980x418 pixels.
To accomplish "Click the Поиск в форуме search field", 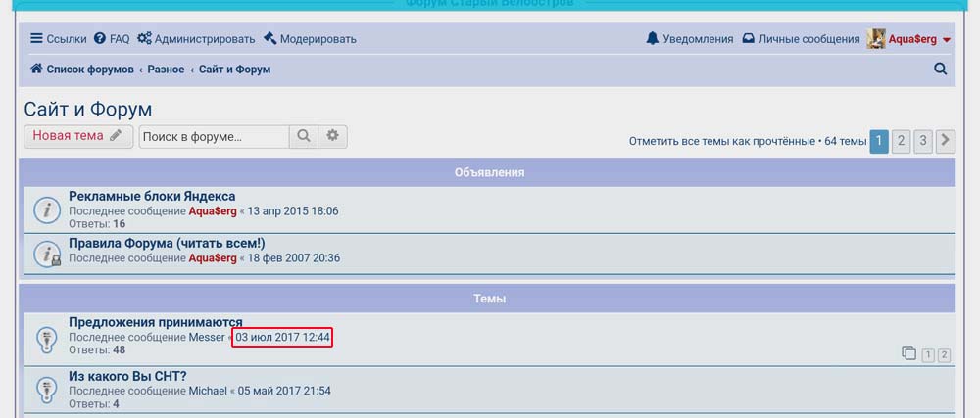I will tap(214, 136).
